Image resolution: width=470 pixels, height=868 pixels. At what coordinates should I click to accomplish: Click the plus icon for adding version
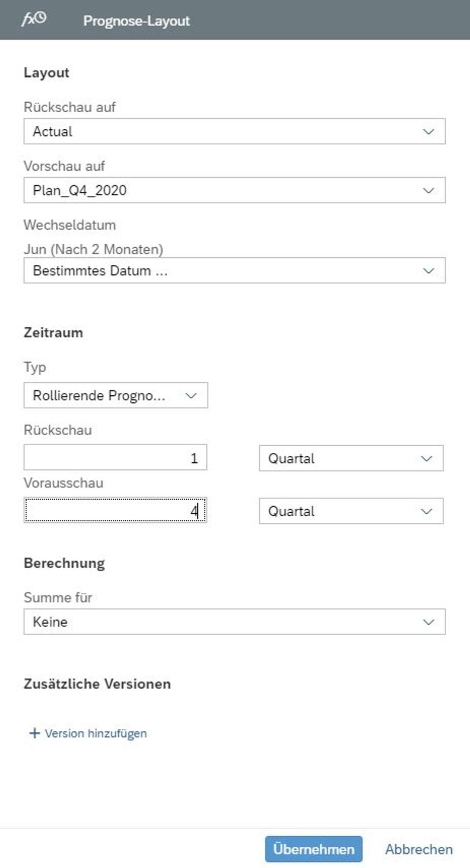coord(34,733)
